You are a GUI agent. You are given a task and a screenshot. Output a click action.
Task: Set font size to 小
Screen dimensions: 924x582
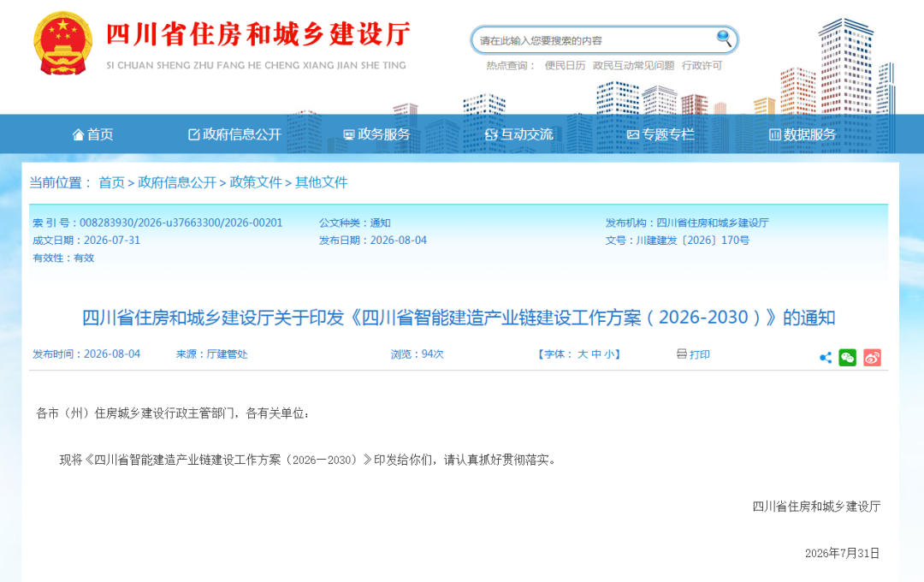point(609,354)
